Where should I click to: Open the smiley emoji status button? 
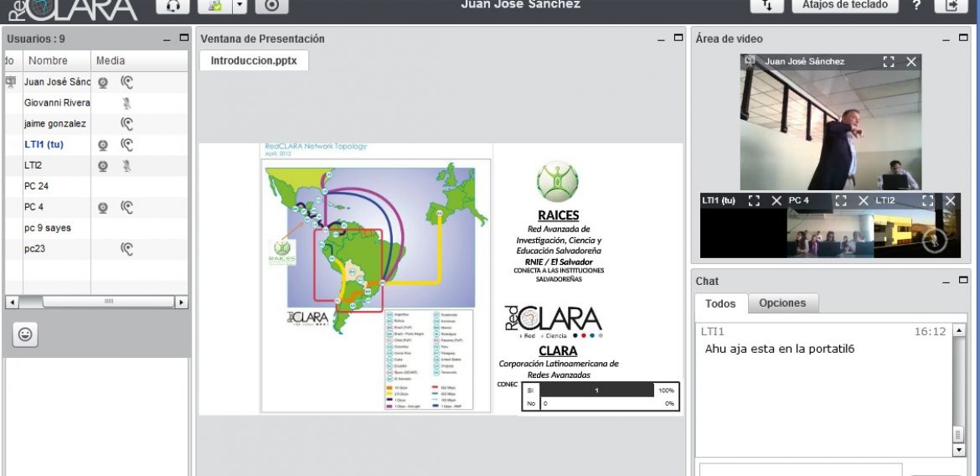coord(25,334)
